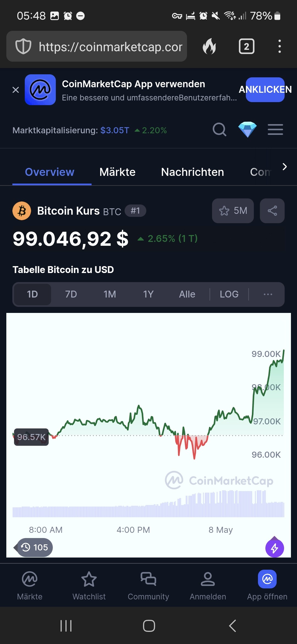Select the 7D chart range
Screen dimensions: 297x644
[71, 294]
